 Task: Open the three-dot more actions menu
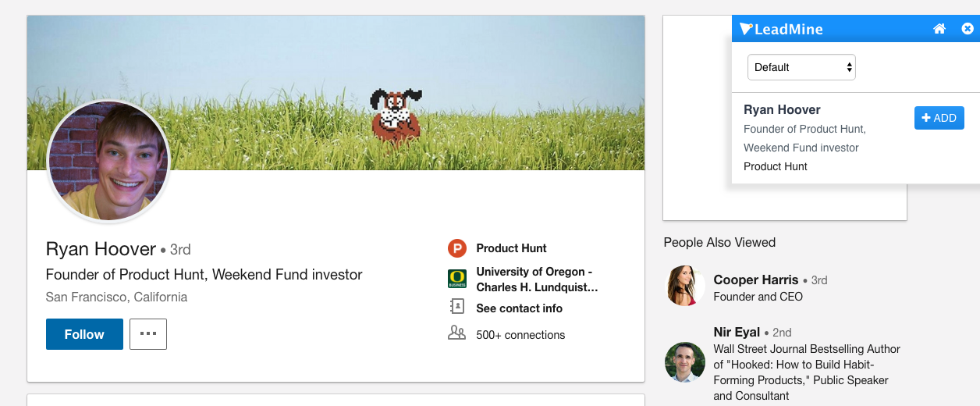[148, 334]
